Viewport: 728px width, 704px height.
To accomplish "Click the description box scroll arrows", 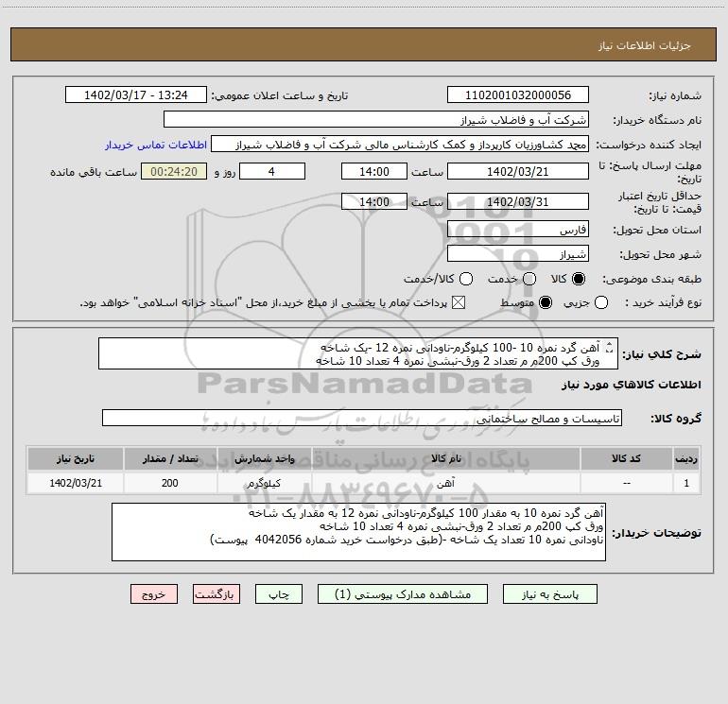I will pyautogui.click(x=610, y=347).
